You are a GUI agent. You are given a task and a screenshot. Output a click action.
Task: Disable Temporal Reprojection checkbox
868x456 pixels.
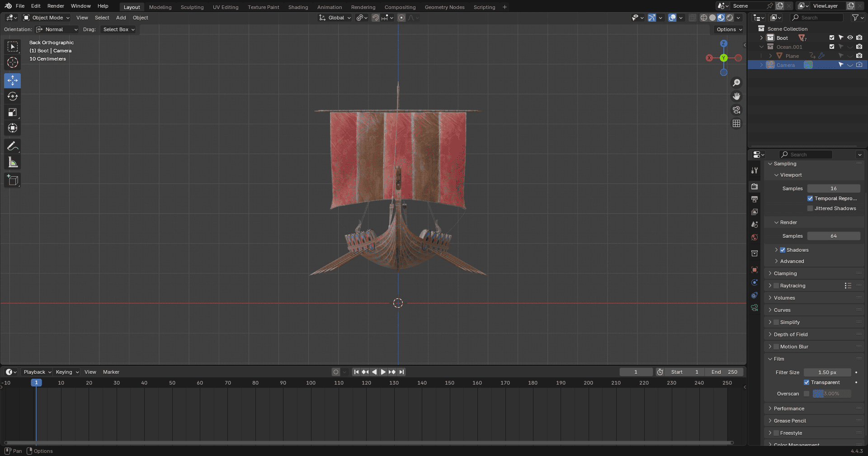pyautogui.click(x=810, y=198)
